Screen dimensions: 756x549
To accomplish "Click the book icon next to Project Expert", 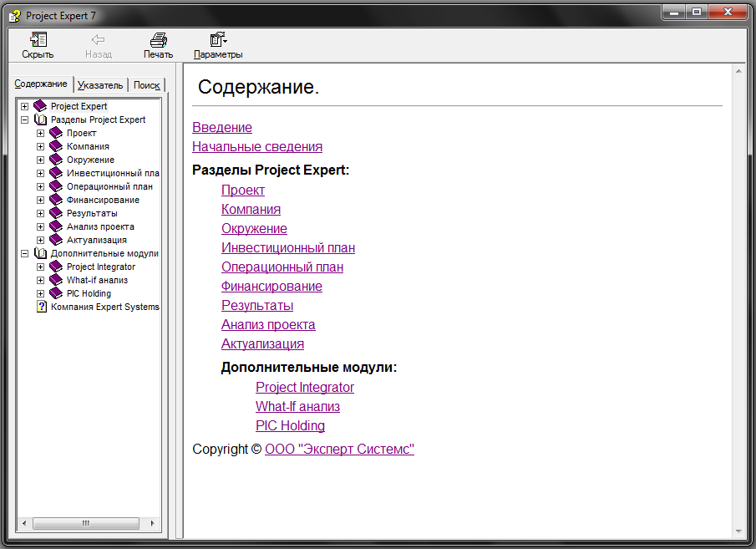I will (x=40, y=106).
